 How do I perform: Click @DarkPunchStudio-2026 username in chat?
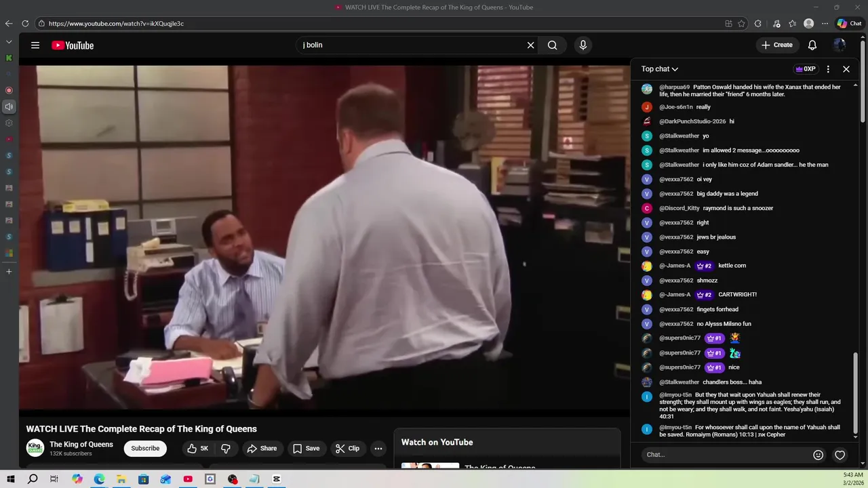(x=692, y=121)
